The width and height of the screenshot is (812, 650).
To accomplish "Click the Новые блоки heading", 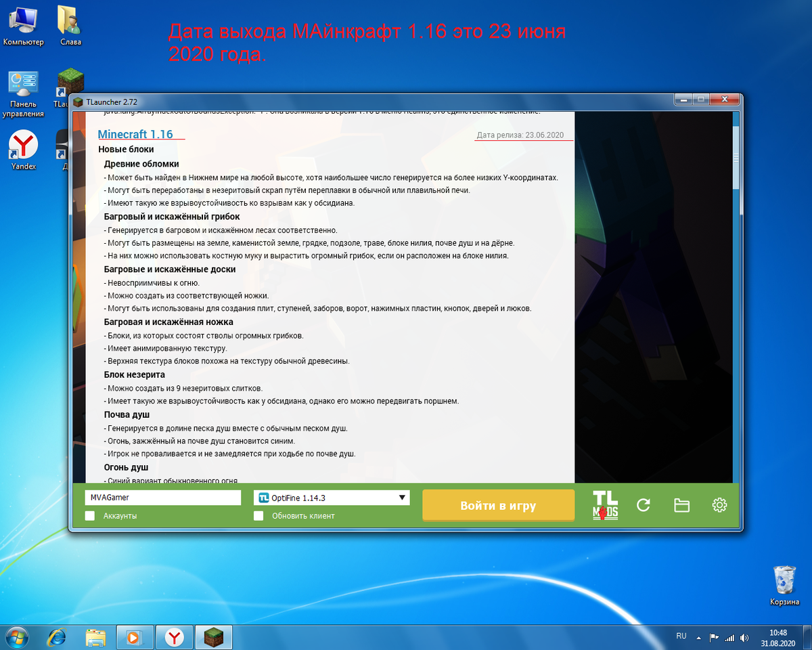I will tap(126, 149).
